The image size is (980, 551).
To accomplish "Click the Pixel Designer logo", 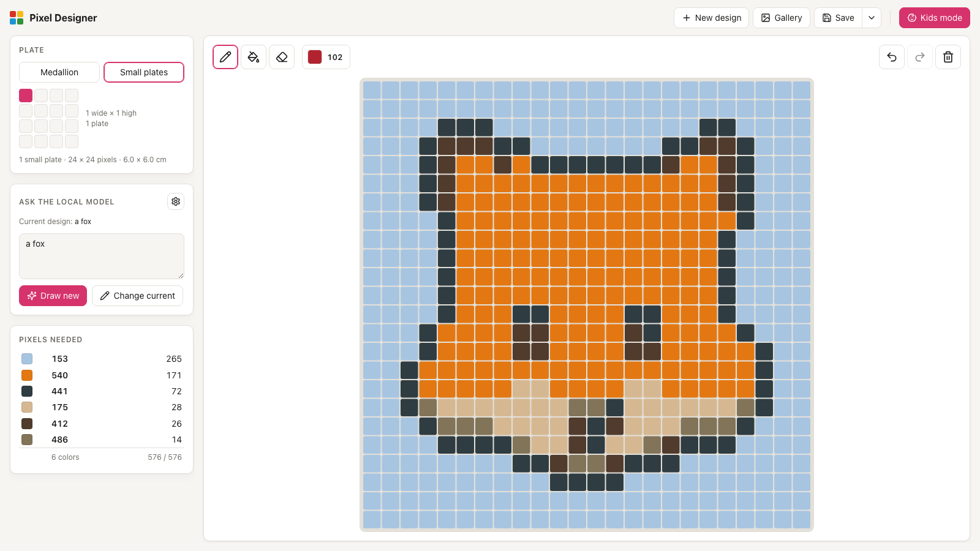I will pos(17,18).
